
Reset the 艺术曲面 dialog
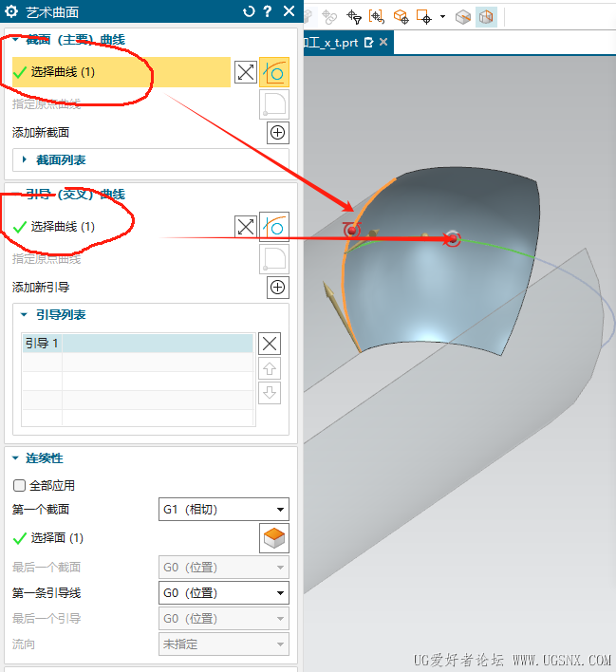point(249,11)
